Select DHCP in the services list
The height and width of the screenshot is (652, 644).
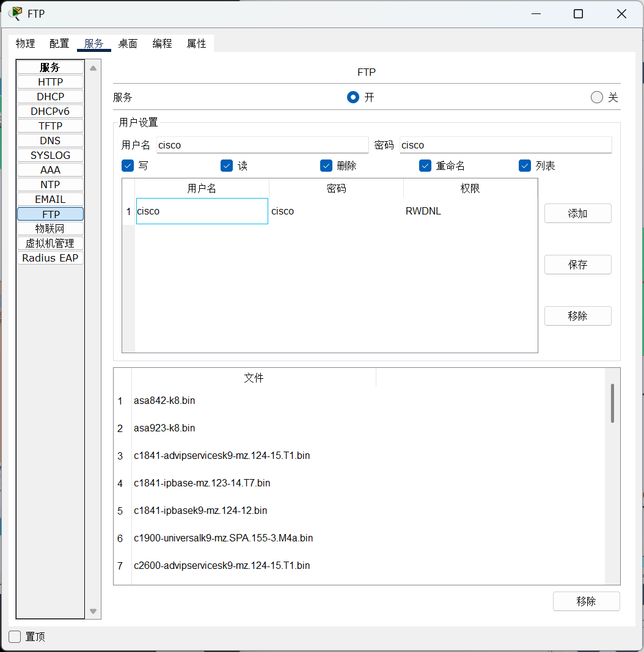[x=50, y=97]
